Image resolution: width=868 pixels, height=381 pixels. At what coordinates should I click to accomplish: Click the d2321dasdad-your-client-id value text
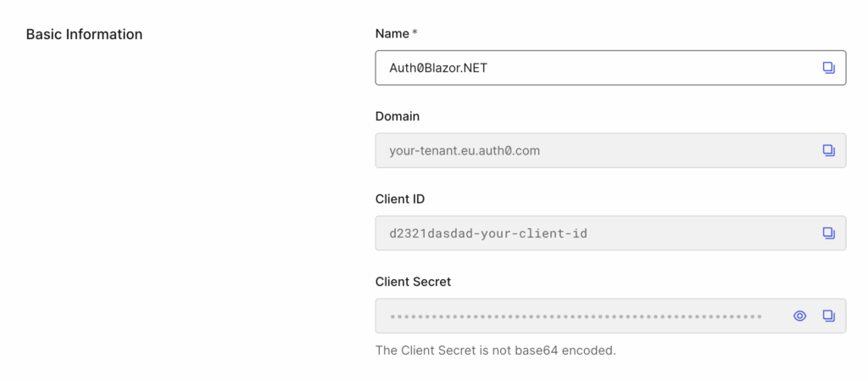point(487,233)
